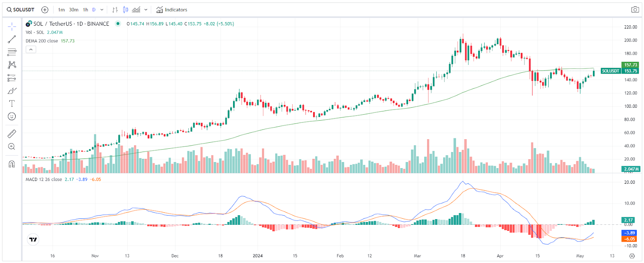
Task: Switch to the 30m timeframe
Action: tap(74, 10)
